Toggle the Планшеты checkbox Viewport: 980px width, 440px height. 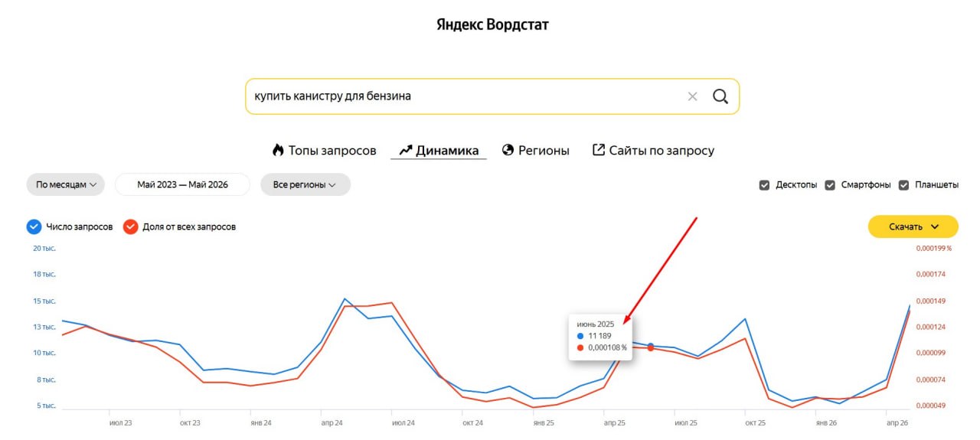click(903, 185)
